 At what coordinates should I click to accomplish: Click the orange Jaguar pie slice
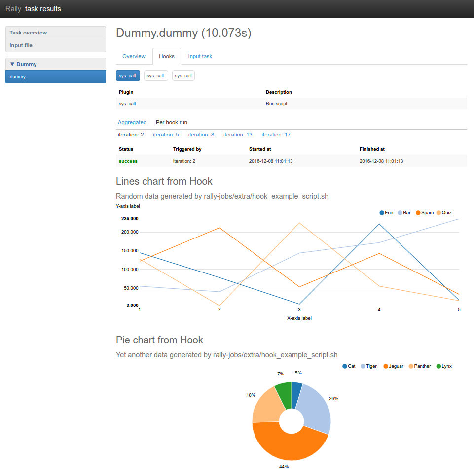[x=286, y=443]
